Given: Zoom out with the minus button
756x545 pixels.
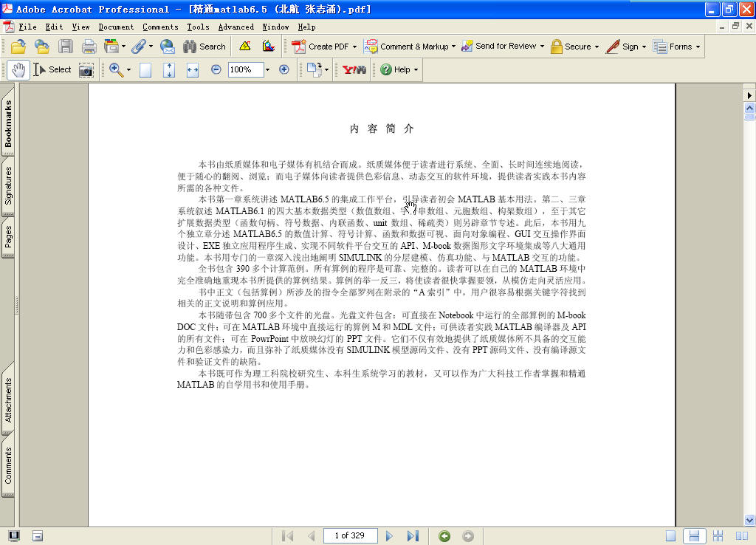Looking at the screenshot, I should click(x=216, y=70).
